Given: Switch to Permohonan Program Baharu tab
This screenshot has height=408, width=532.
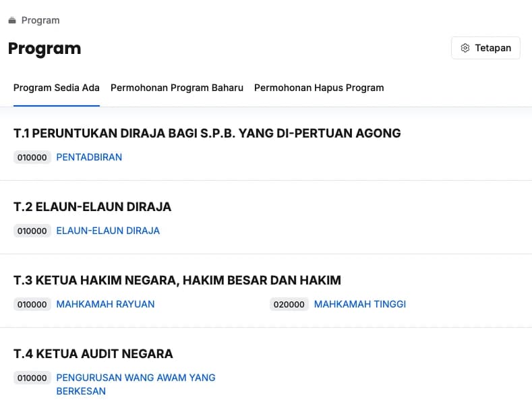Looking at the screenshot, I should coord(177,88).
